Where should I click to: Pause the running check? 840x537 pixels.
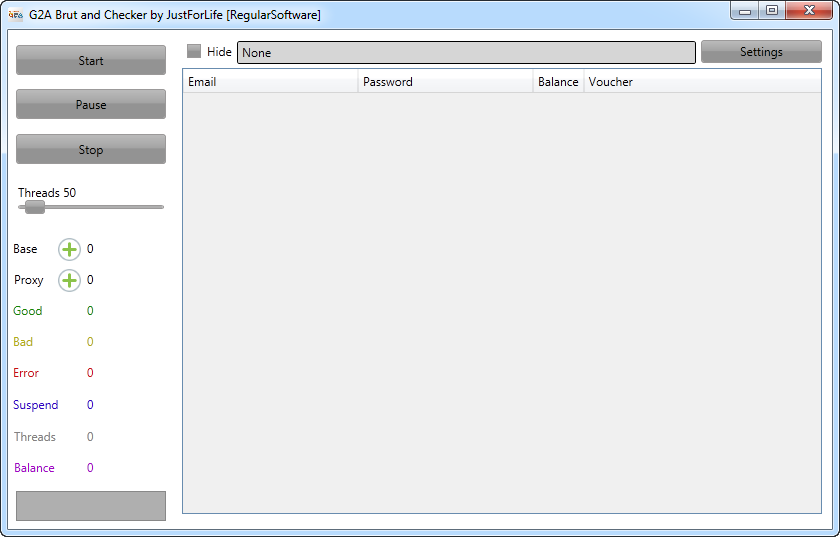[x=91, y=104]
